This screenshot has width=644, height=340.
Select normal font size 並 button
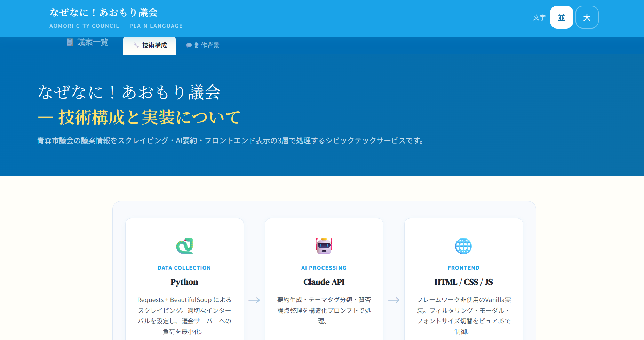[x=562, y=17]
